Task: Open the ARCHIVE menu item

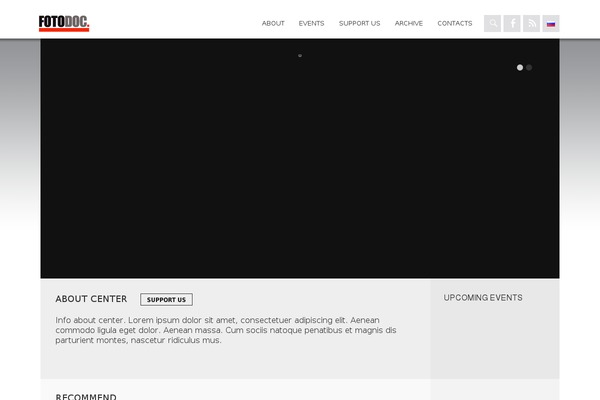Action: 409,23
